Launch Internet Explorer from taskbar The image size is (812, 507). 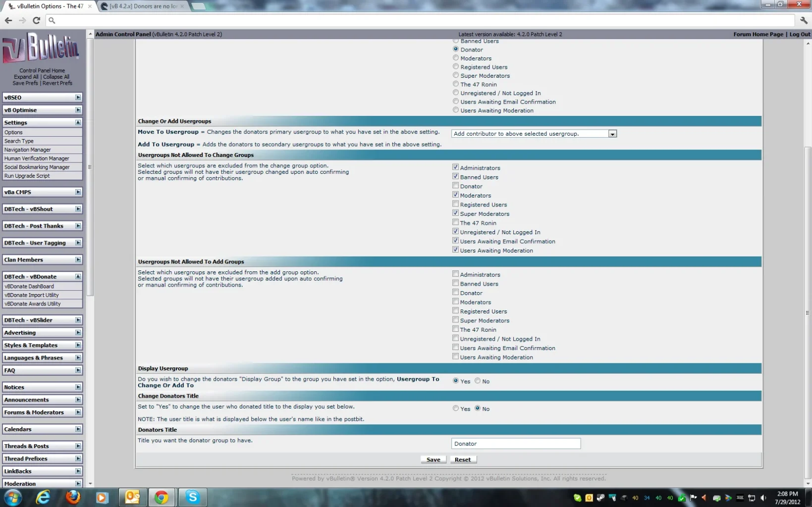click(x=43, y=497)
